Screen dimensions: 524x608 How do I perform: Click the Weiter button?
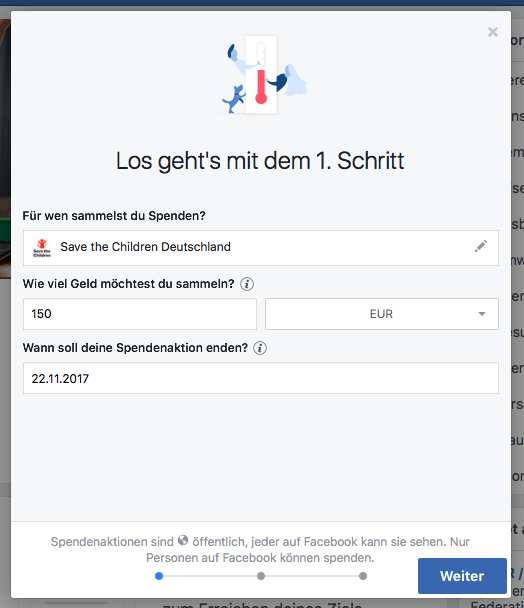pos(462,576)
